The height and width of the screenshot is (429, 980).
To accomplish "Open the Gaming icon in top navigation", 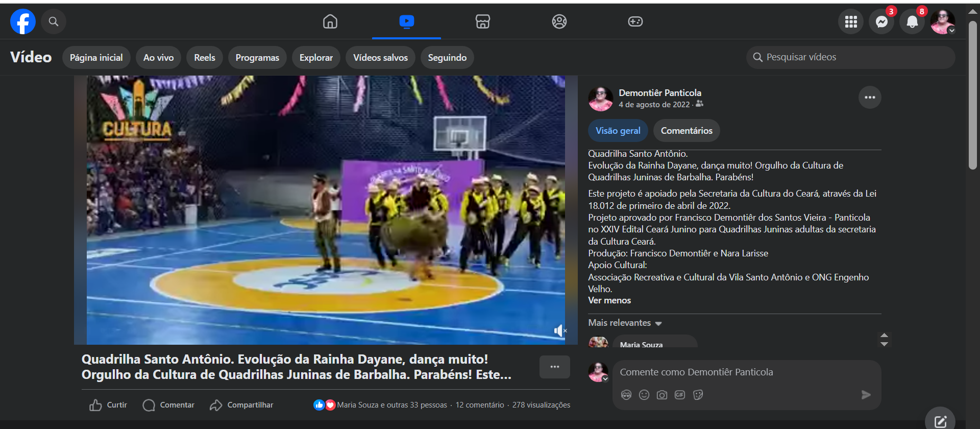I will (635, 21).
